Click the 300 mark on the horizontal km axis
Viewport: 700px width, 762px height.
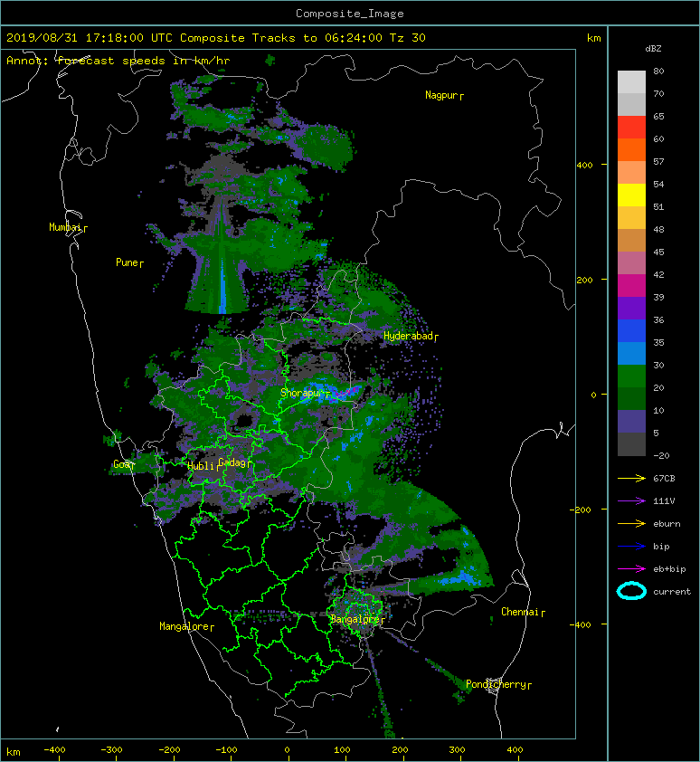pos(457,750)
